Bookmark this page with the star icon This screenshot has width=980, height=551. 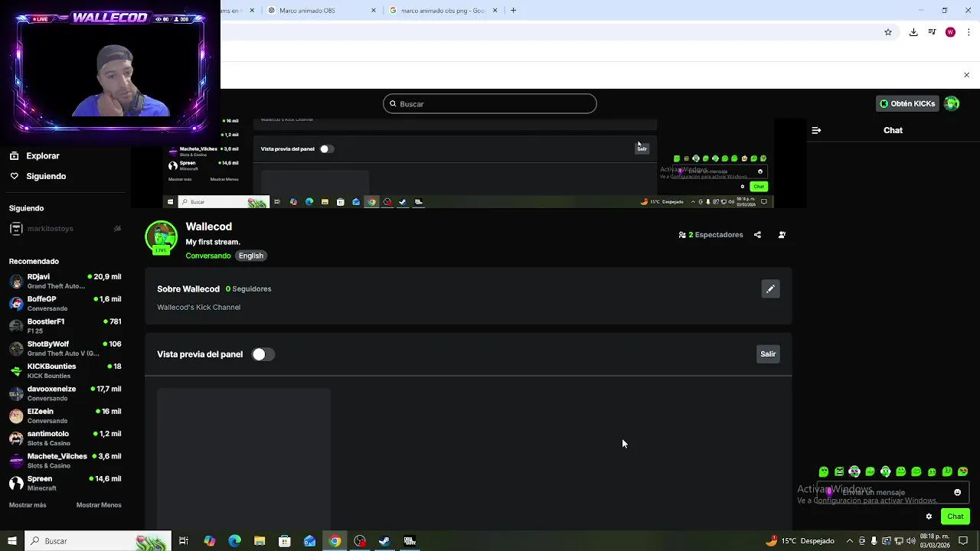tap(888, 32)
